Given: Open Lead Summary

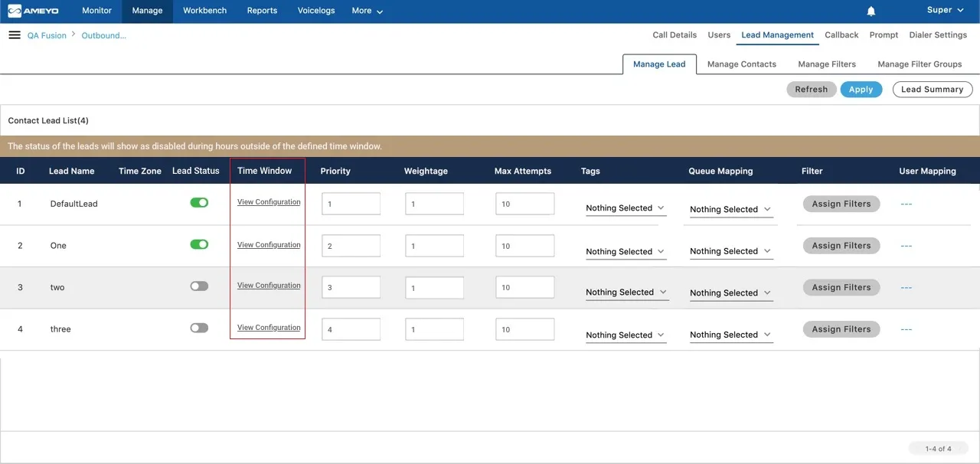Looking at the screenshot, I should click(x=933, y=90).
